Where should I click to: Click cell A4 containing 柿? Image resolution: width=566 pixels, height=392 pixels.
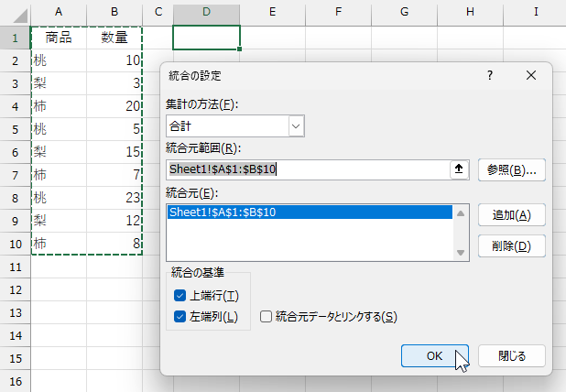click(x=59, y=106)
